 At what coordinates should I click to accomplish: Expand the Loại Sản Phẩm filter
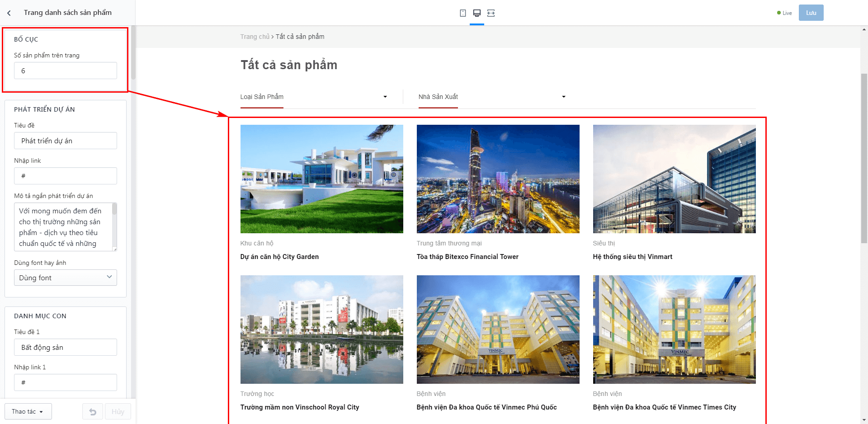click(314, 97)
